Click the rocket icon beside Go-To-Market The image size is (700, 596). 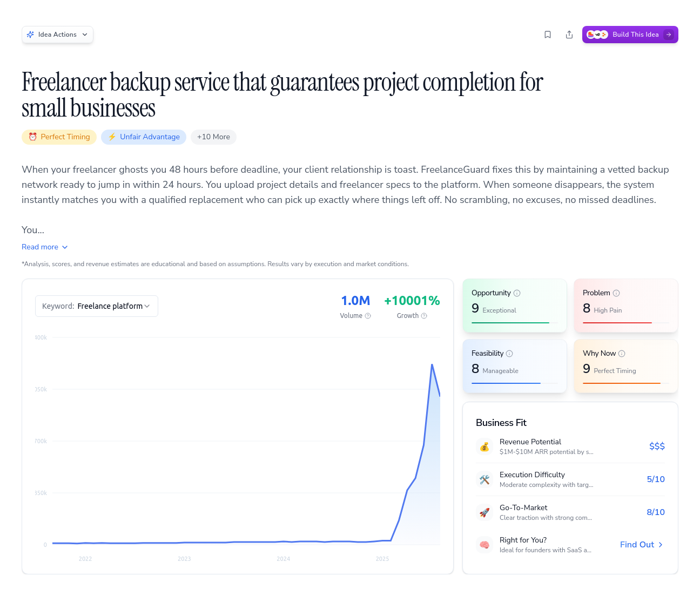click(x=484, y=512)
